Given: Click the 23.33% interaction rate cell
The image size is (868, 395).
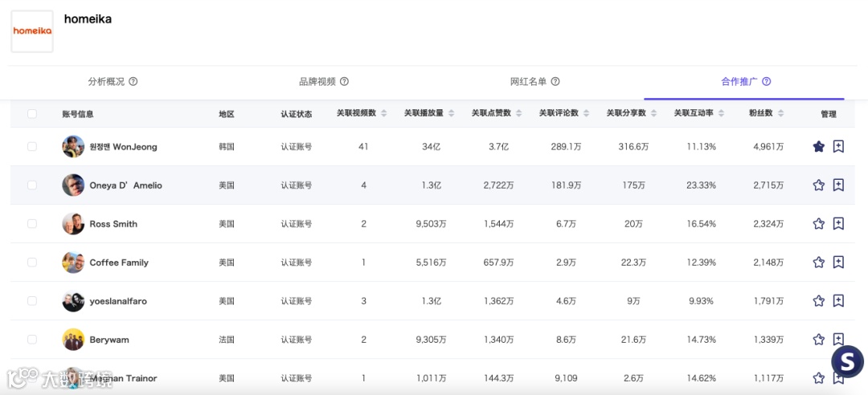Looking at the screenshot, I should pos(701,186).
